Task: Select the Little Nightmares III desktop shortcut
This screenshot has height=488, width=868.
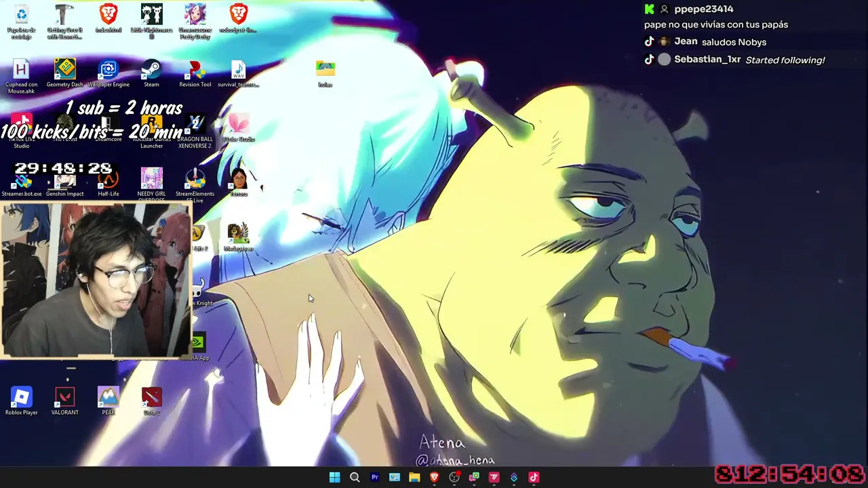Action: tap(152, 21)
